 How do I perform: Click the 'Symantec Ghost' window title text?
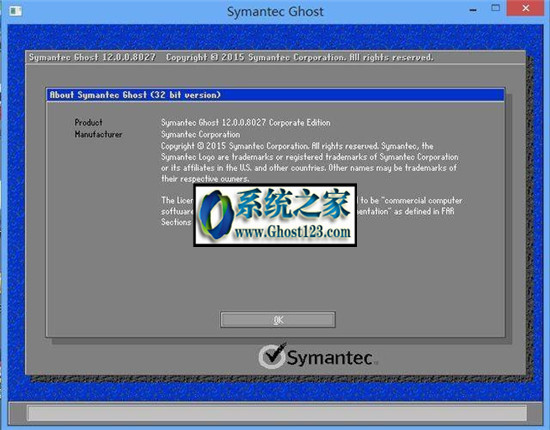point(275,12)
